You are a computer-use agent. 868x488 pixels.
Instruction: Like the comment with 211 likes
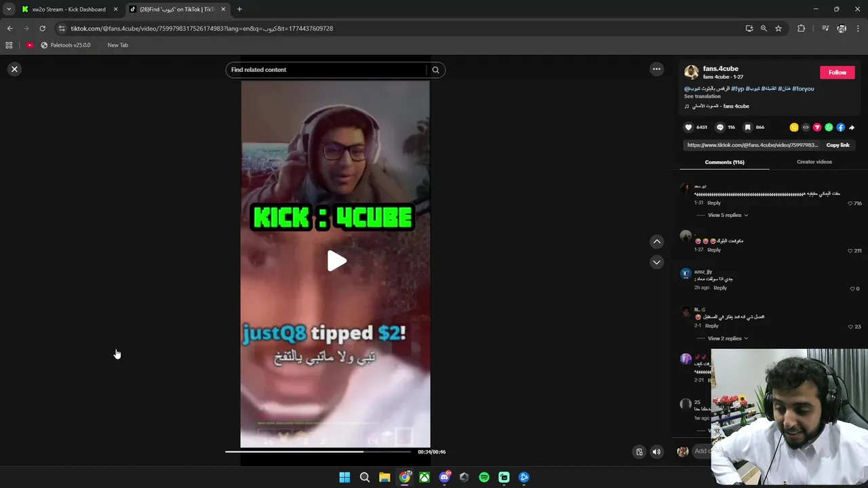click(850, 251)
